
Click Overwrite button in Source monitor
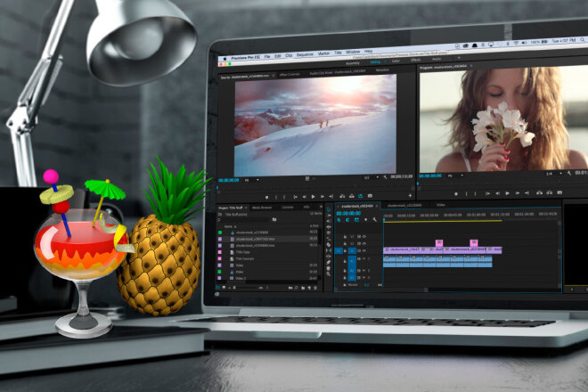tap(351, 196)
